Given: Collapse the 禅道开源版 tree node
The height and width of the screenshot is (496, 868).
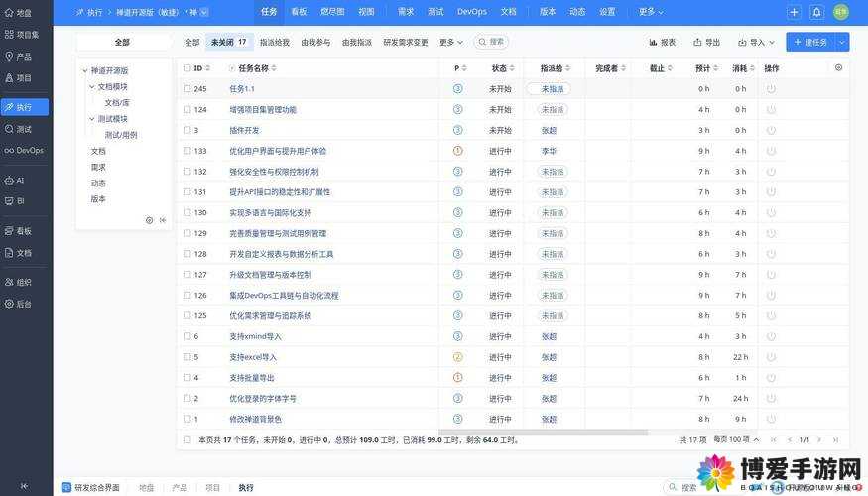Looking at the screenshot, I should [84, 70].
